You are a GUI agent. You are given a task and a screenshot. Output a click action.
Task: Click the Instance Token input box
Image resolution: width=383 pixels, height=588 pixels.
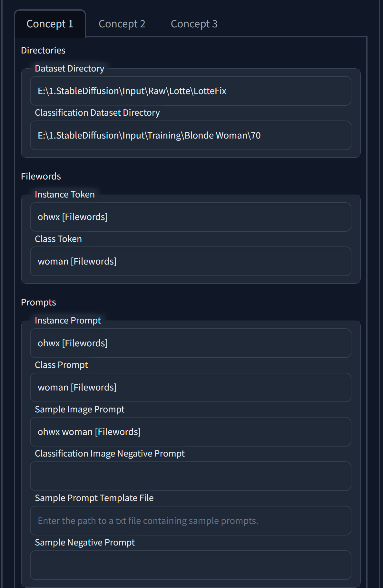point(191,217)
